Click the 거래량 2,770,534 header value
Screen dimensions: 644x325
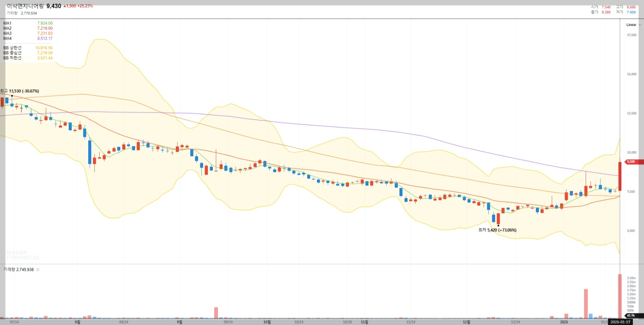pos(22,13)
